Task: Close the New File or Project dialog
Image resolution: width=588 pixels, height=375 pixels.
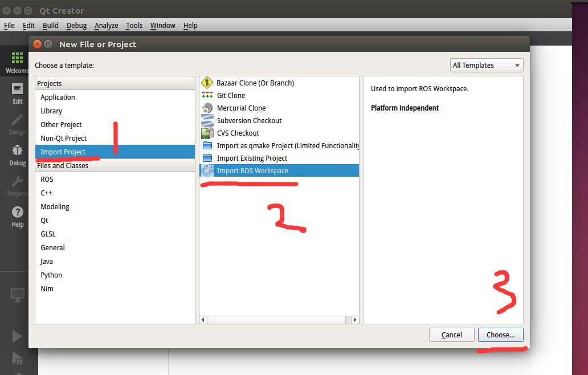Action: point(37,44)
